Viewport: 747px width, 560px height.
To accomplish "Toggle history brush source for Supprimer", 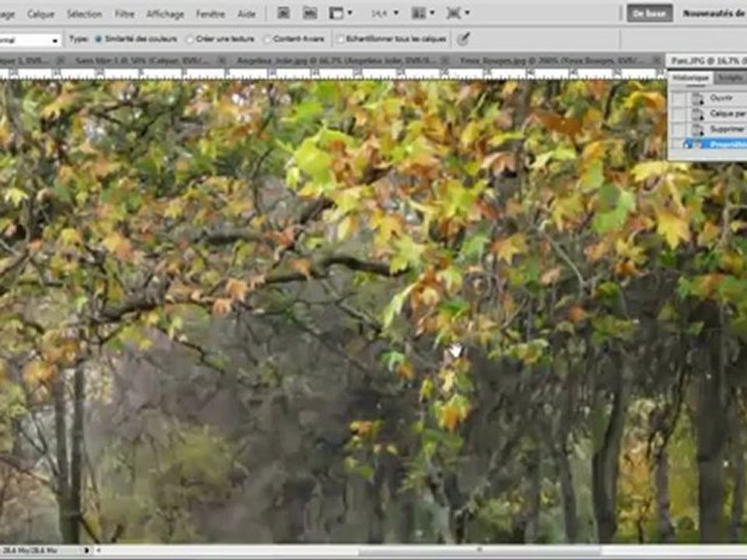I will pyautogui.click(x=679, y=130).
